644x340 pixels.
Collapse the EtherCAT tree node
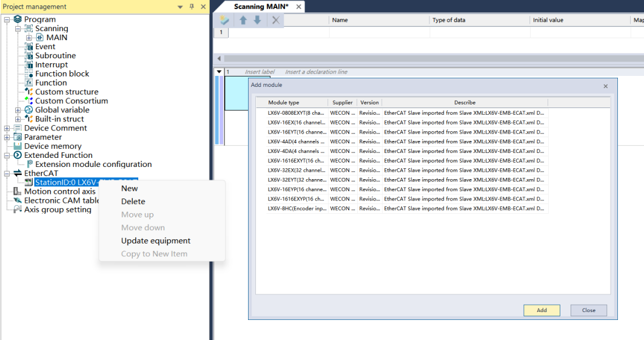7,174
